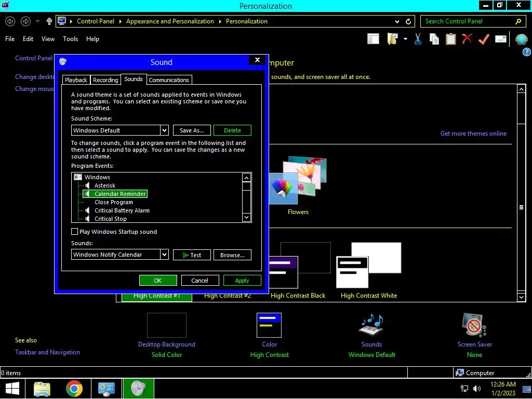The image size is (532, 399).
Task: Click the search magnifier icon
Action: 518,21
